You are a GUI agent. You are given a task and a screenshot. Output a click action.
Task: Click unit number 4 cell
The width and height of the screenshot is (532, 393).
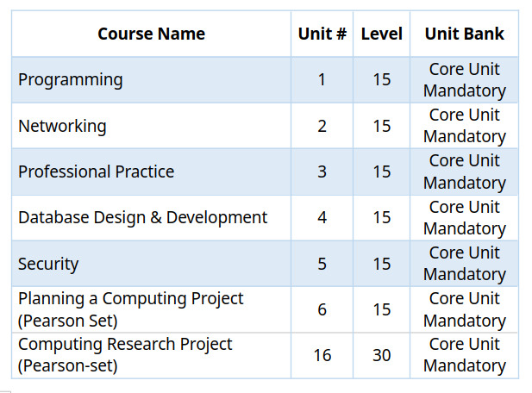pos(322,218)
